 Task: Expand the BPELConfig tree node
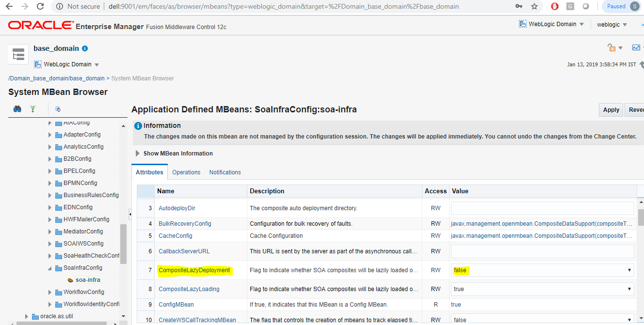(x=50, y=171)
